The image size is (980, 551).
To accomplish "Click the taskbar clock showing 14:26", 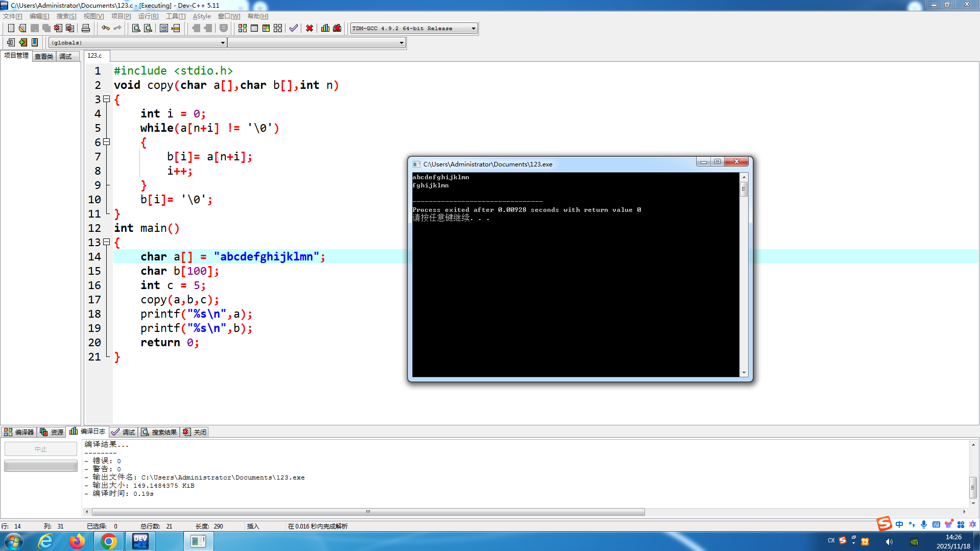I will (x=953, y=541).
